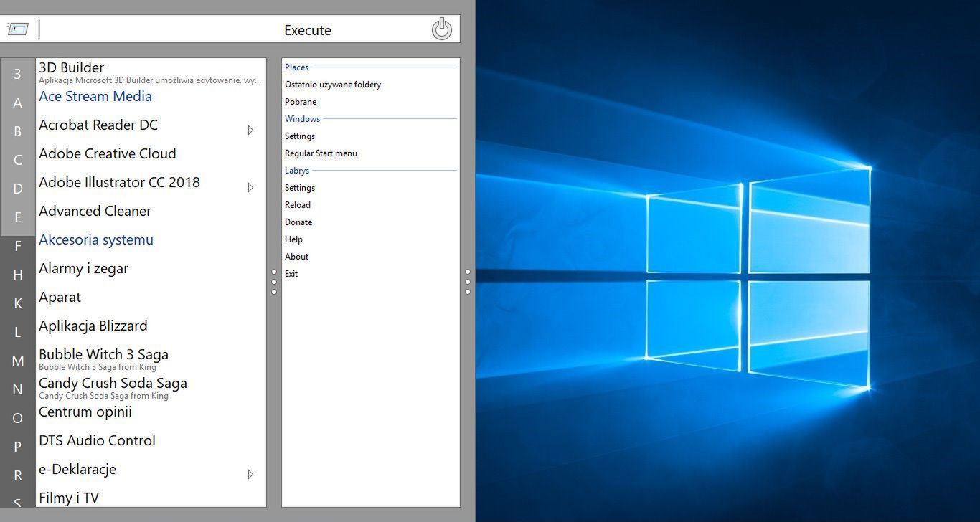The width and height of the screenshot is (980, 522).
Task: Jump to letter L in index
Action: click(17, 332)
